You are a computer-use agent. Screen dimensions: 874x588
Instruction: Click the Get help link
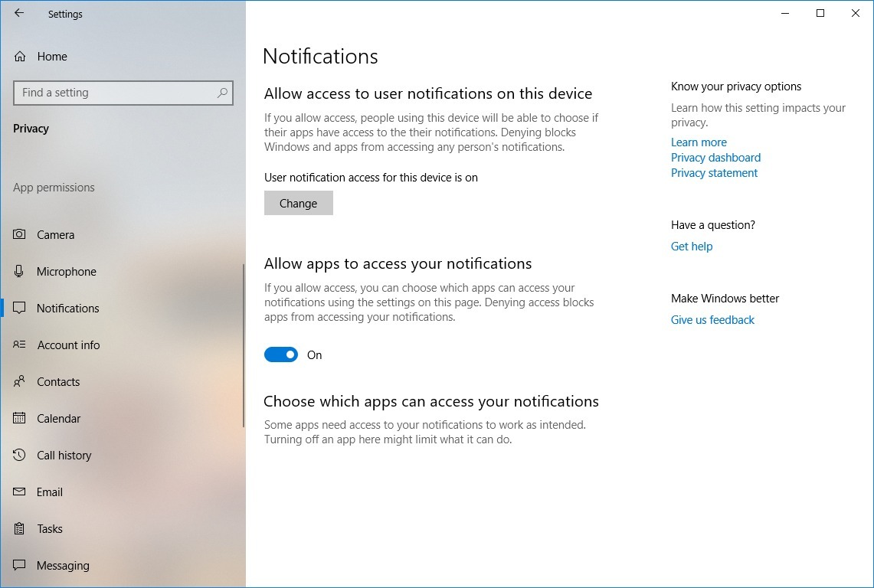coord(692,247)
